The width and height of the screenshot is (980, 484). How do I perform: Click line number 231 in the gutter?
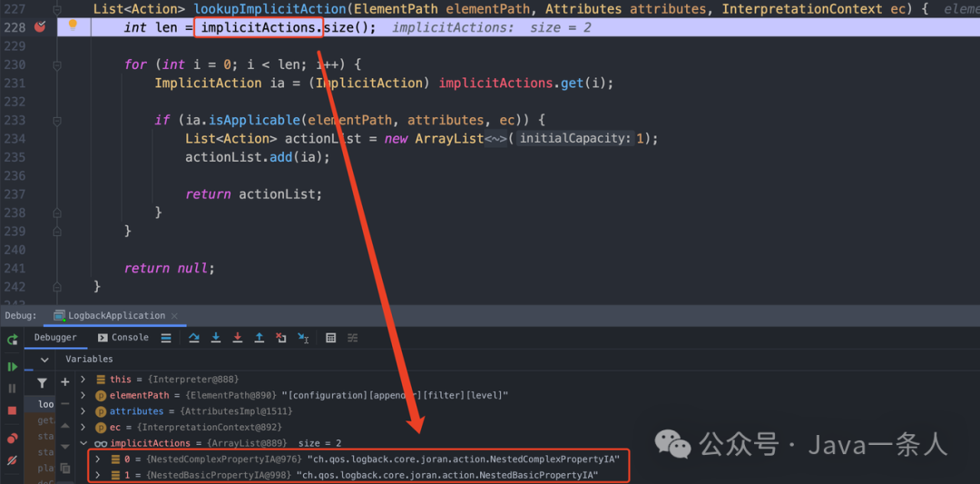[14, 84]
